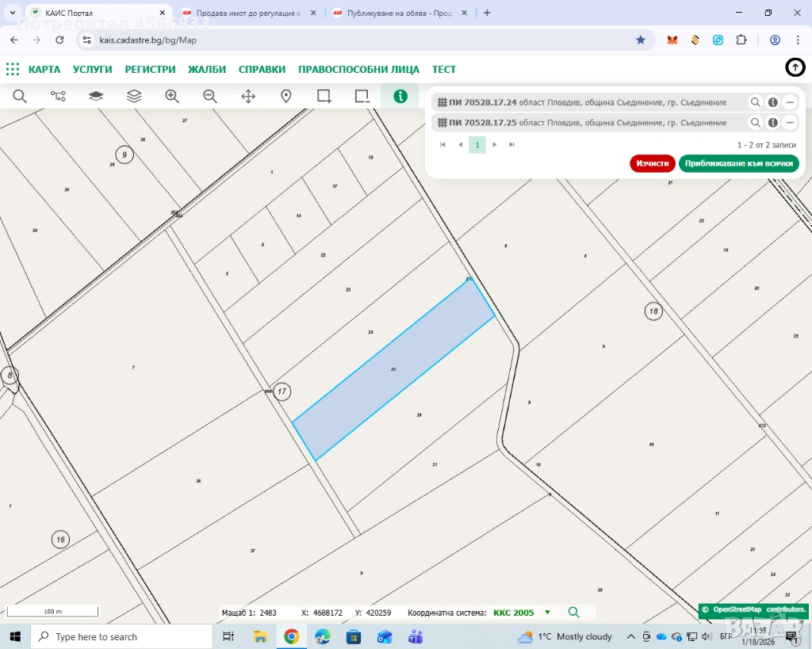The width and height of the screenshot is (812, 649).
Task: Click the zoom in magnifier tool
Action: click(x=172, y=96)
